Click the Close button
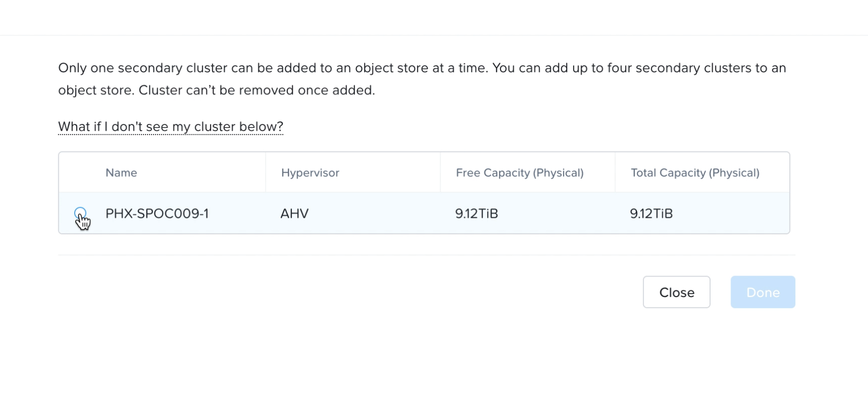Image resolution: width=868 pixels, height=415 pixels. [676, 292]
